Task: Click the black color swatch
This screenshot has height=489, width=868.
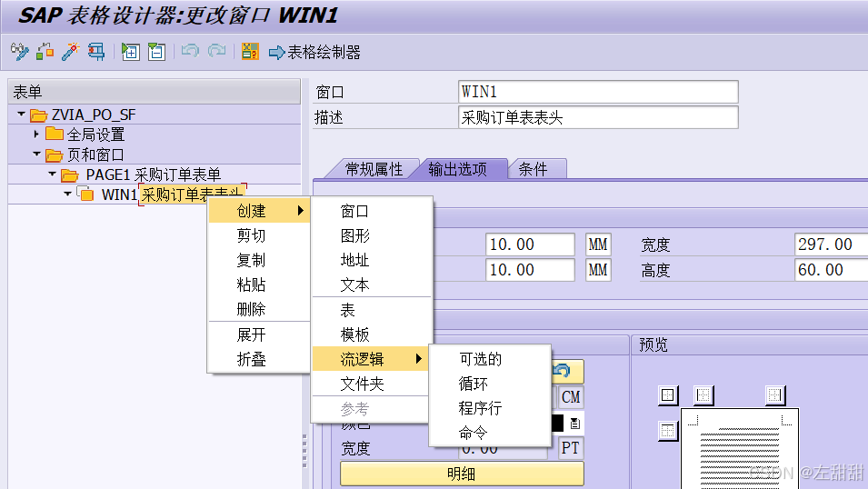Action: [x=557, y=423]
